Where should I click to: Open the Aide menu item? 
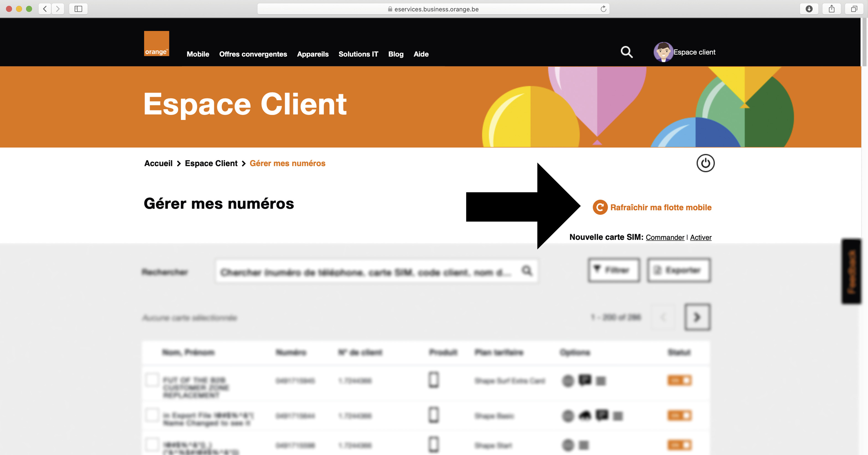pos(421,54)
